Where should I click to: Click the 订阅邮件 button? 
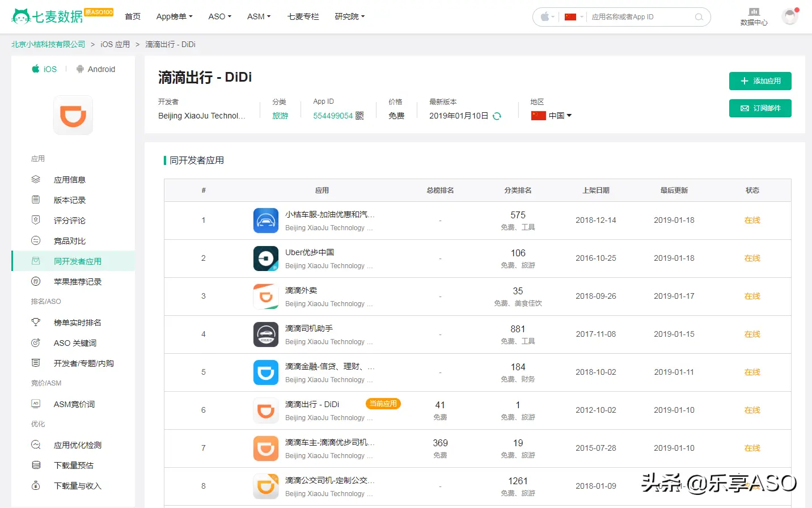[760, 108]
